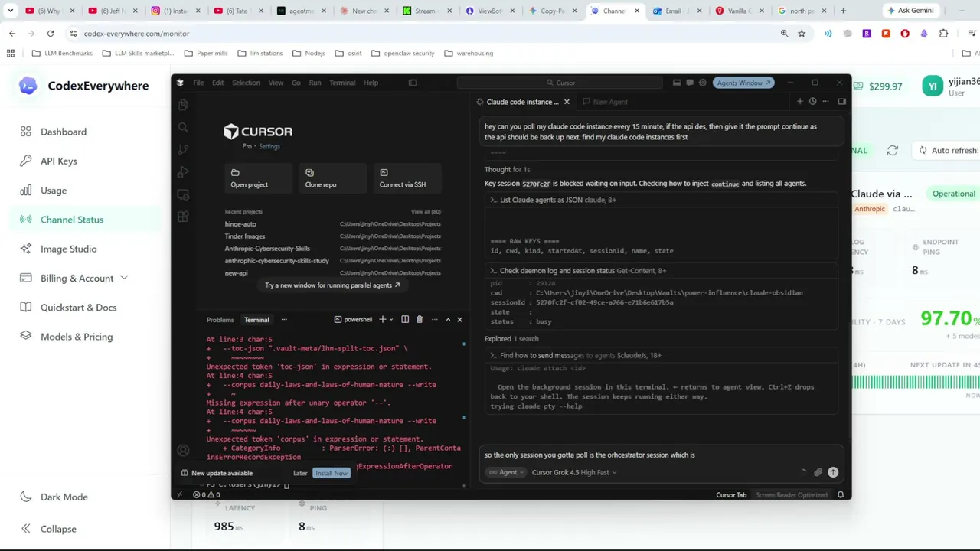Split terminal in Cursor panel
The height and width of the screenshot is (551, 980).
coord(405,319)
